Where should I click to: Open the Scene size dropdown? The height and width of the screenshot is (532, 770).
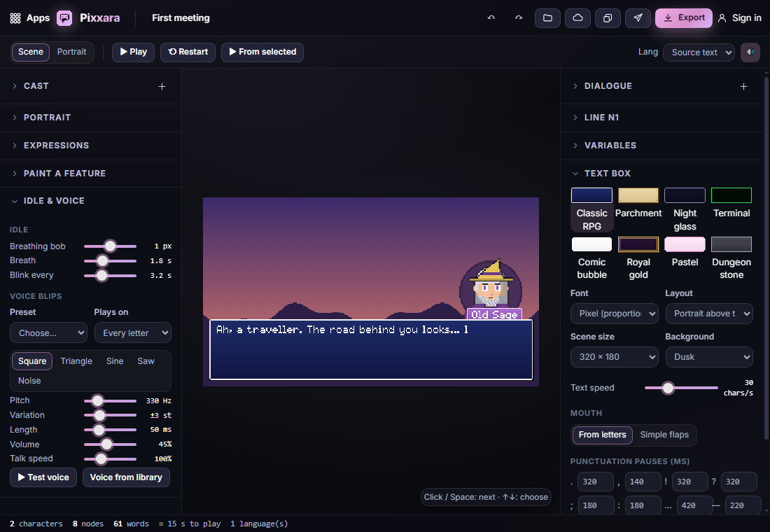615,357
